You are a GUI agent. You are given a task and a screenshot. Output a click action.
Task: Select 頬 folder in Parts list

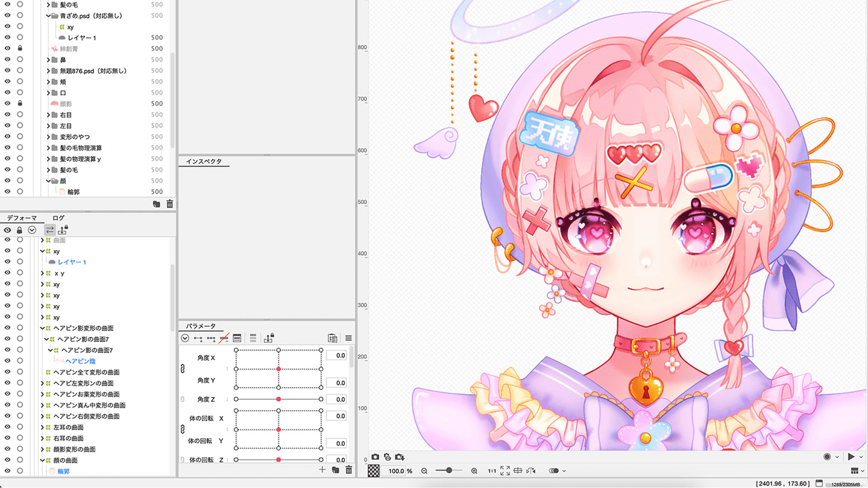(x=63, y=81)
